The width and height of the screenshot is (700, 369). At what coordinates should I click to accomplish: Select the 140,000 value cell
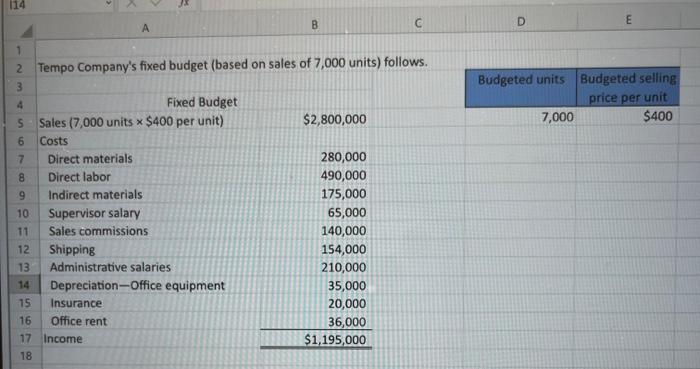click(343, 231)
